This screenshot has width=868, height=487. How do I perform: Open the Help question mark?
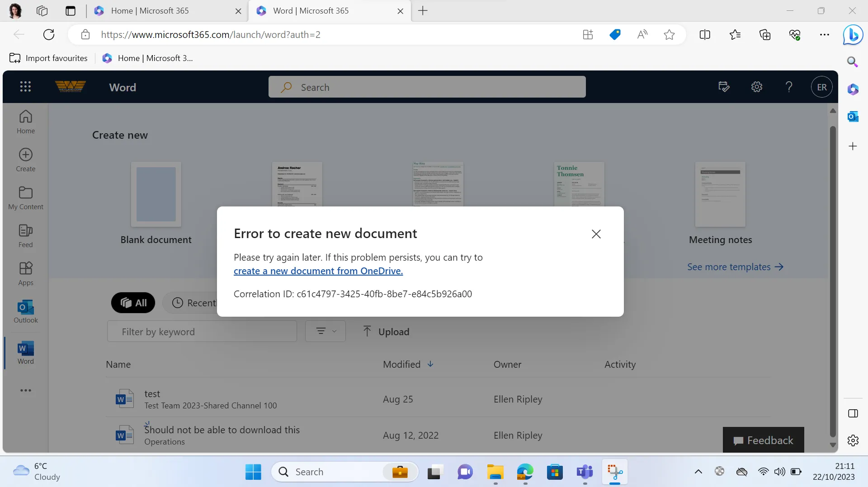(789, 87)
